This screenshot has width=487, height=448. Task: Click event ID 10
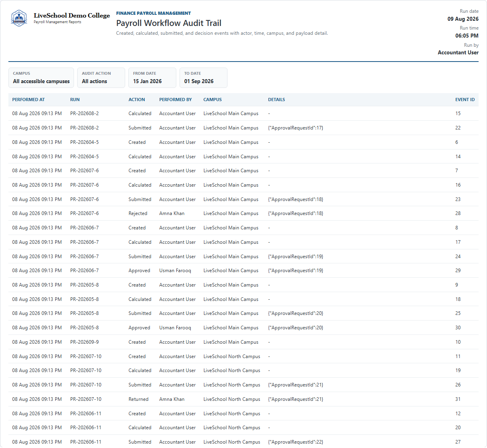(x=458, y=342)
